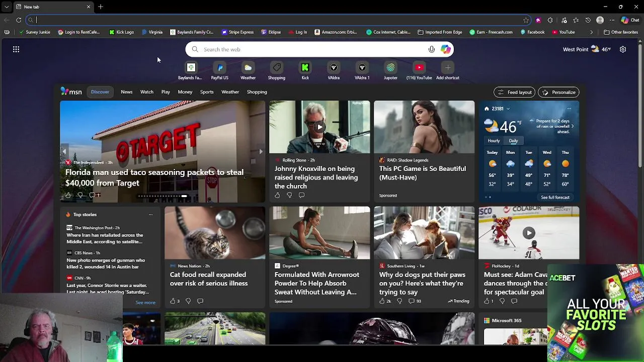This screenshot has width=644, height=362.
Task: Open Top stories more options ellipsis
Action: point(150,215)
